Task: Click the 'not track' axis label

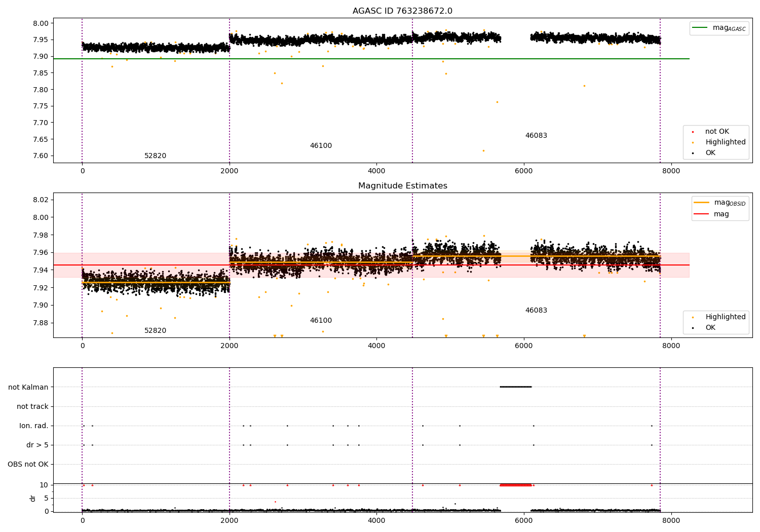Action: (x=32, y=407)
